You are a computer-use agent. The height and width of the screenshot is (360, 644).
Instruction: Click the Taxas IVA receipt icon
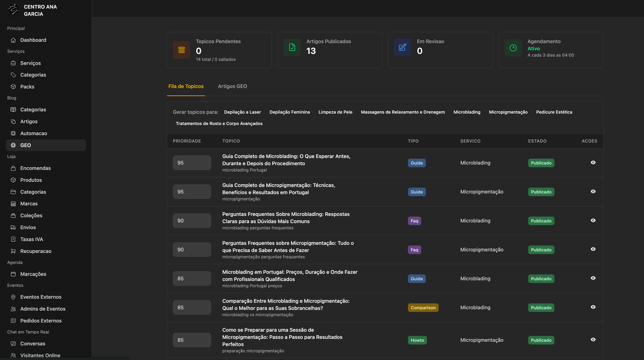click(13, 240)
